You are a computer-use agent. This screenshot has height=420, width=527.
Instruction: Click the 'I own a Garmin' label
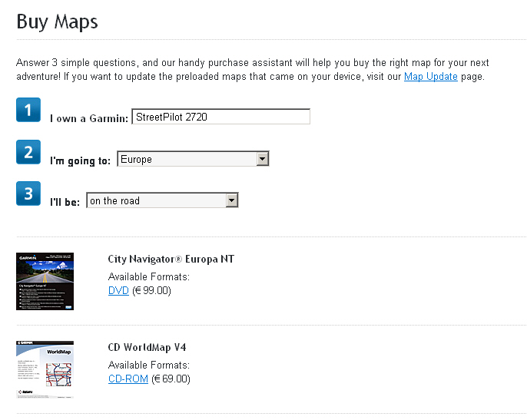89,118
